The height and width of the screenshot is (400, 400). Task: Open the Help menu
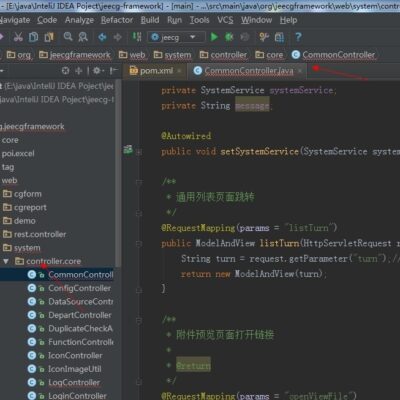(288, 20)
